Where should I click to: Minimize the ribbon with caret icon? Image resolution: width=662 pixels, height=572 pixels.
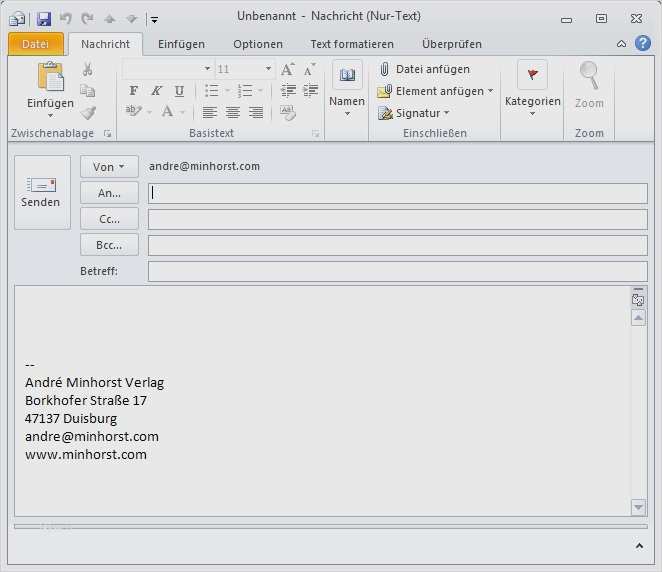(621, 44)
